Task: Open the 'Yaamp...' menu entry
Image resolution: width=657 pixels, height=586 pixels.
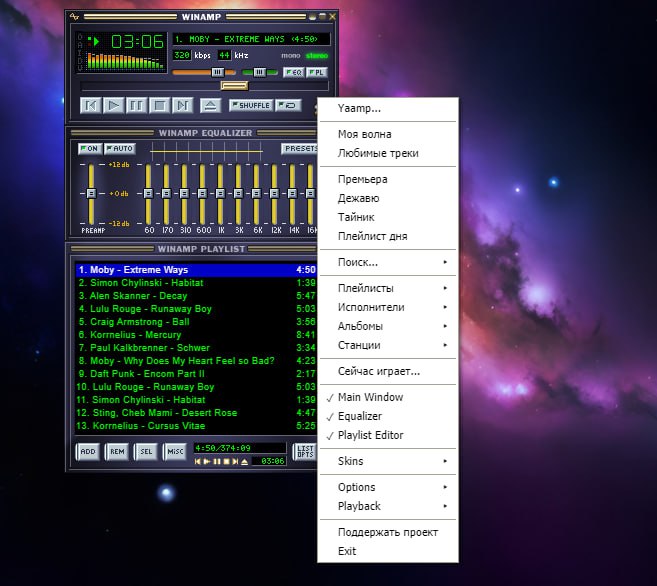Action: point(388,108)
